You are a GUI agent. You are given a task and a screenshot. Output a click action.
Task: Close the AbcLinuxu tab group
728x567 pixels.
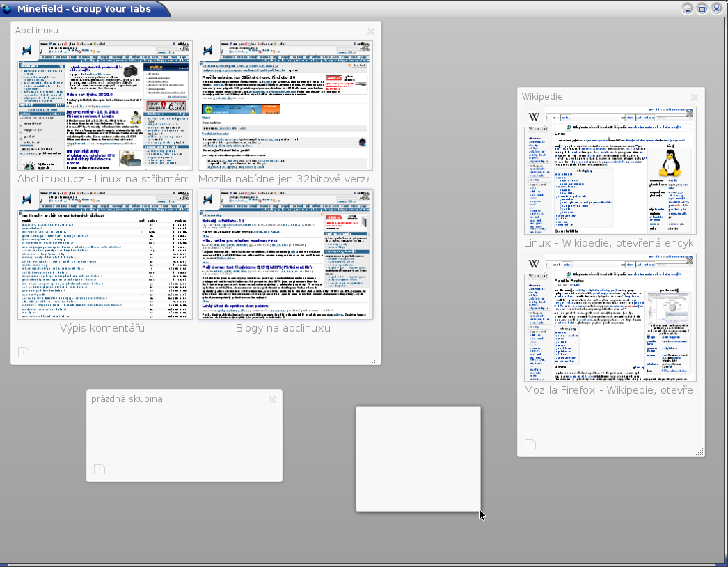pyautogui.click(x=370, y=31)
